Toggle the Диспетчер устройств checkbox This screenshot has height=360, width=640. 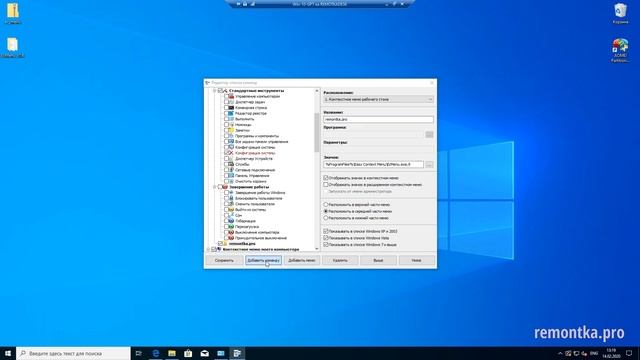pyautogui.click(x=226, y=158)
